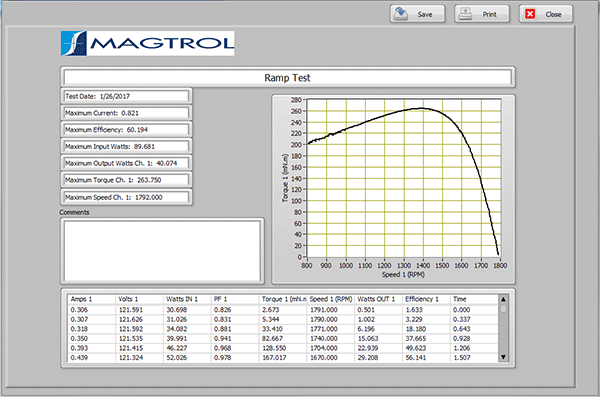600x397 pixels.
Task: Select the Ramp Test title field
Action: point(287,77)
